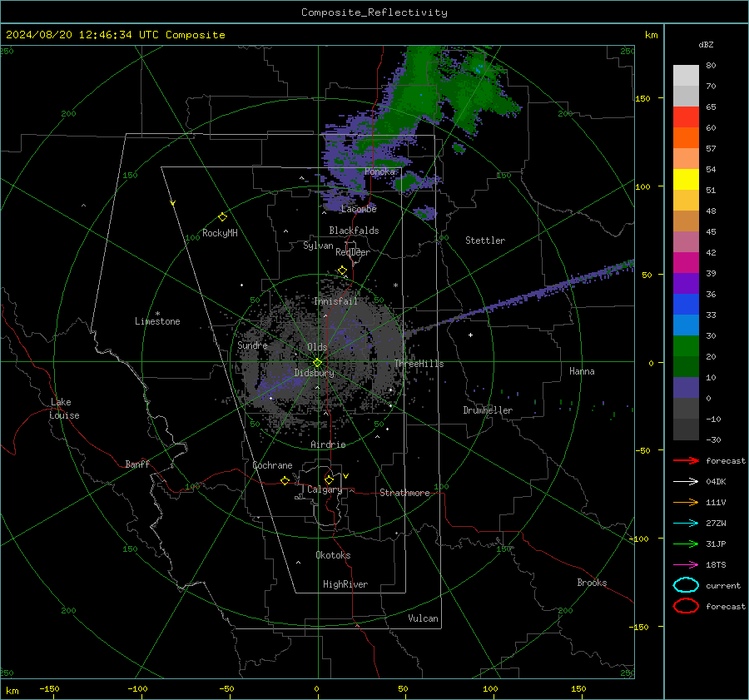This screenshot has height=700, width=749.
Task: Click the cyan 27ZW arrow legend icon
Action: tap(686, 524)
